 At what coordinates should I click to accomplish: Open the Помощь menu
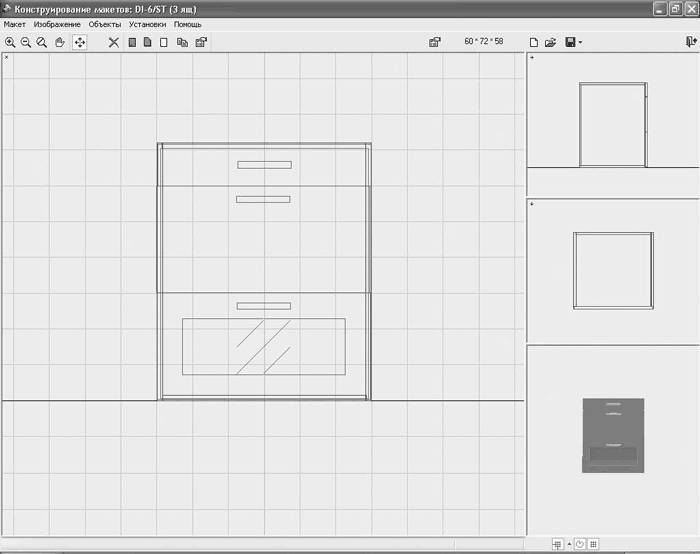click(x=188, y=25)
